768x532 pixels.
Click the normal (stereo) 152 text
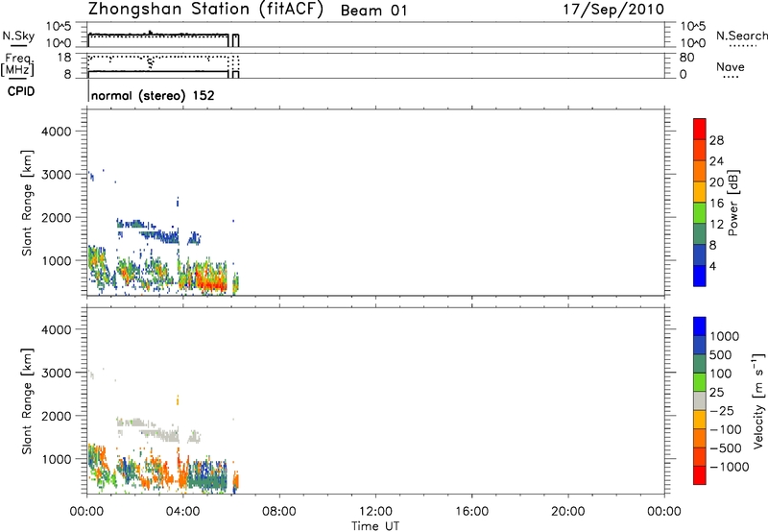click(153, 95)
